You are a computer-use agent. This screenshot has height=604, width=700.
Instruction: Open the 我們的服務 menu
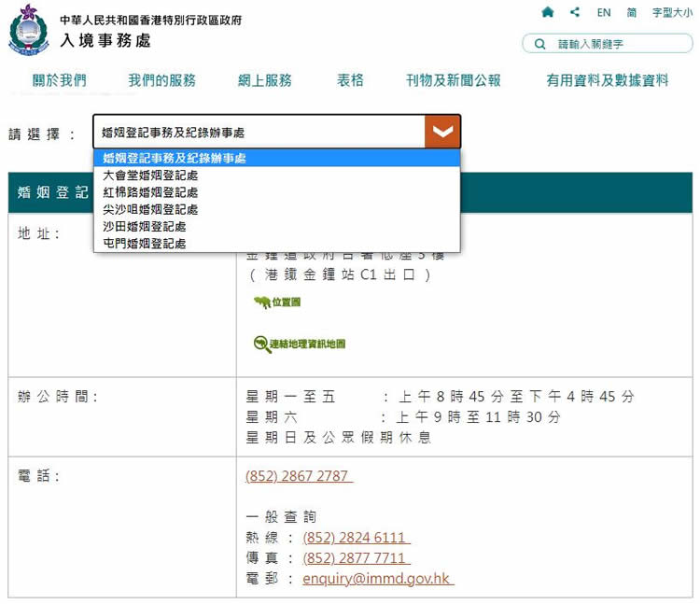point(162,80)
